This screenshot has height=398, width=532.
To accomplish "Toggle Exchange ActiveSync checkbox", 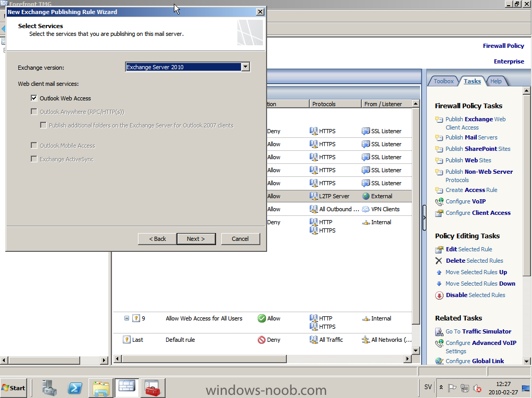I will pyautogui.click(x=34, y=159).
